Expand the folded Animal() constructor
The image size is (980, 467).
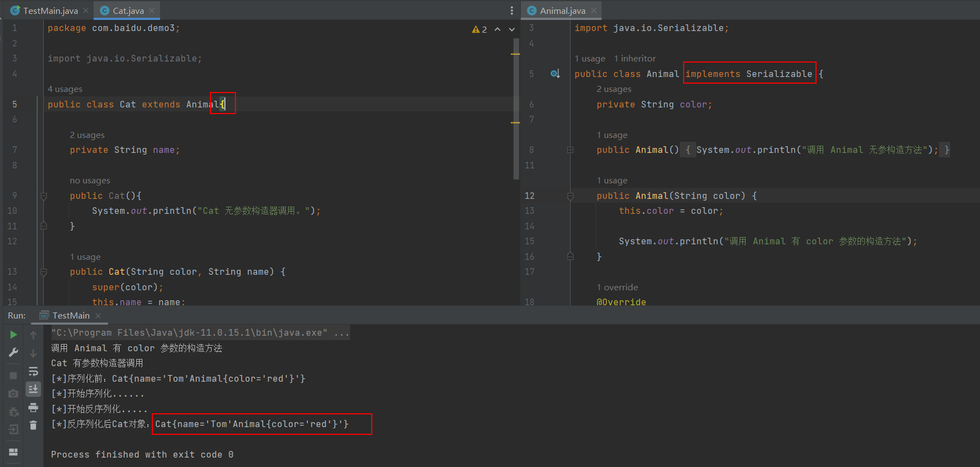[x=570, y=150]
